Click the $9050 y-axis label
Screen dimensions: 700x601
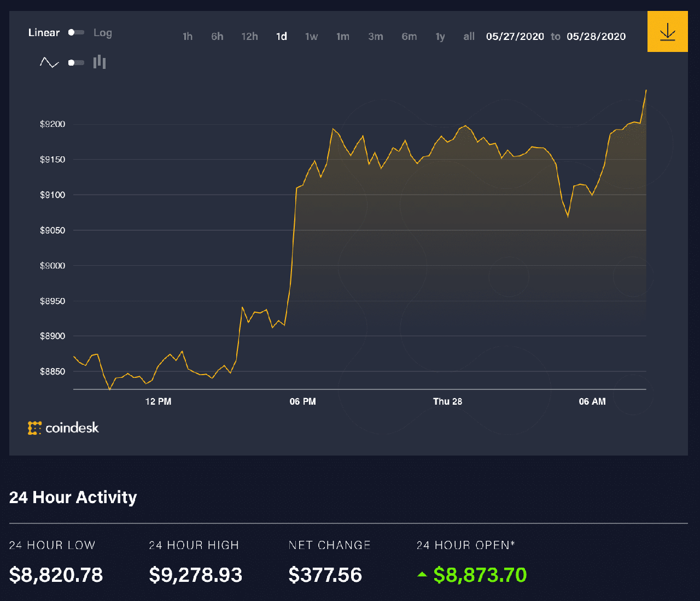(52, 230)
